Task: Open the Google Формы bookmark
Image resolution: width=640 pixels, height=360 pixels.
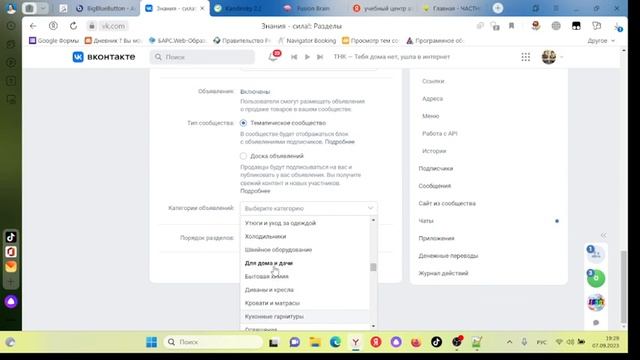Action: click(x=53, y=40)
